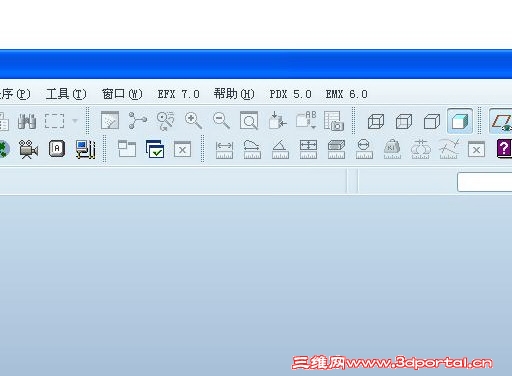Toggle datum plane display icon
This screenshot has height=376, width=512.
[501, 121]
